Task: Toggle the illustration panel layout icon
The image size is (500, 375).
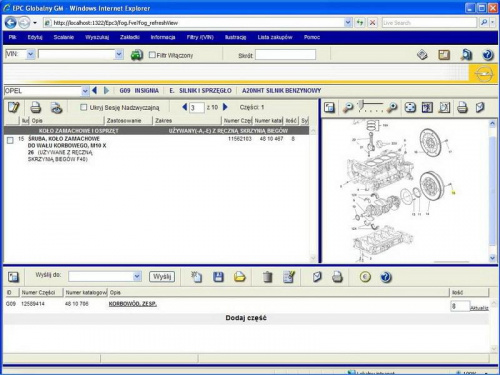Action: click(329, 107)
